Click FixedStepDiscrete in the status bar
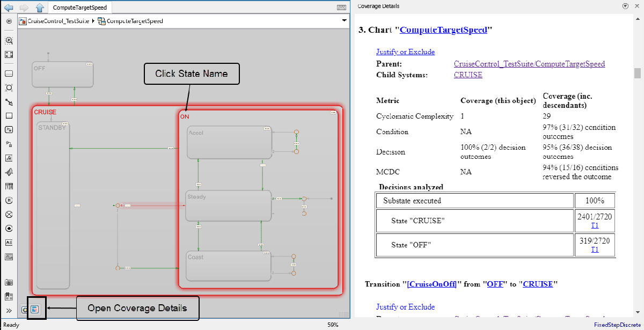The width and height of the screenshot is (644, 330). pos(618,325)
